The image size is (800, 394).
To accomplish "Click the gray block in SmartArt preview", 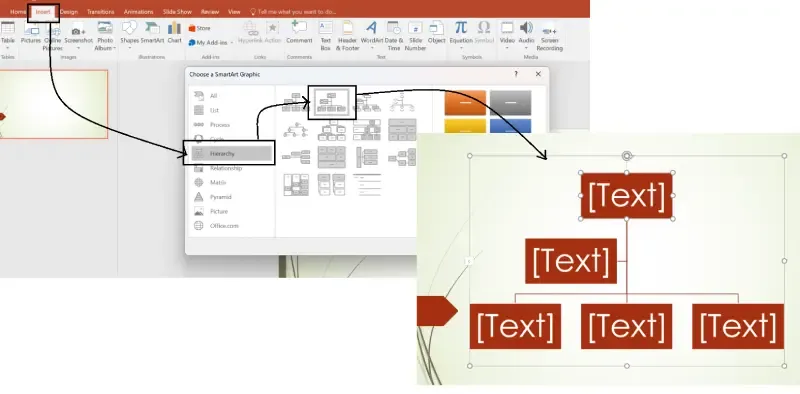I will click(x=510, y=103).
